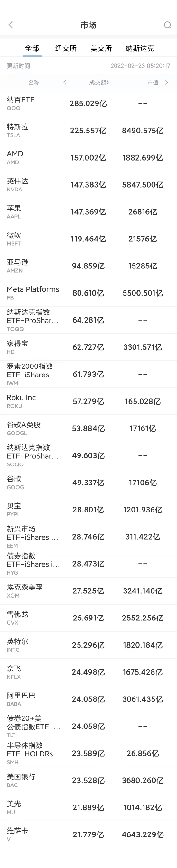Image resolution: width=177 pixels, height=868 pixels.
Task: Select the 全部 tab
Action: (32, 48)
